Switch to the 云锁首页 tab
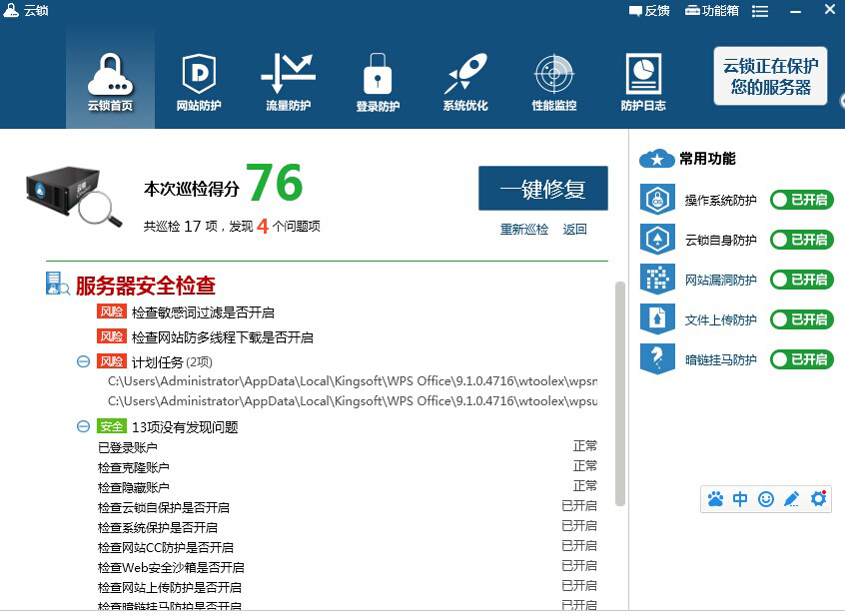This screenshot has width=845, height=616. coord(110,80)
